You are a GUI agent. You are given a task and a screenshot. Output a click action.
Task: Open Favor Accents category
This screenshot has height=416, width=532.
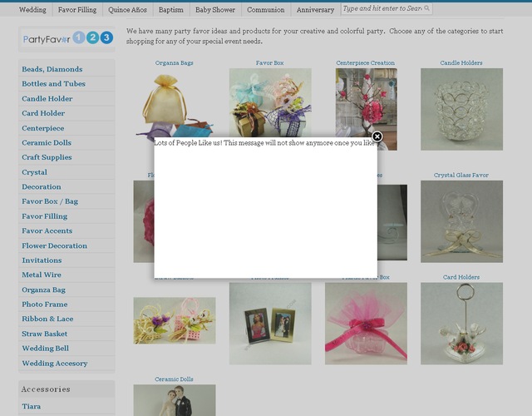click(47, 231)
